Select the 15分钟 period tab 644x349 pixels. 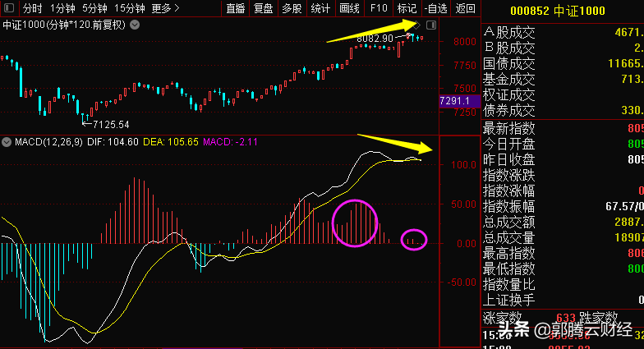(130, 8)
